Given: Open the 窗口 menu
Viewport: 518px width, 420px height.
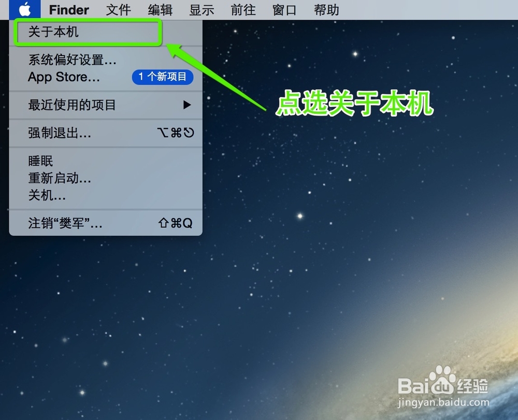Looking at the screenshot, I should coord(283,9).
